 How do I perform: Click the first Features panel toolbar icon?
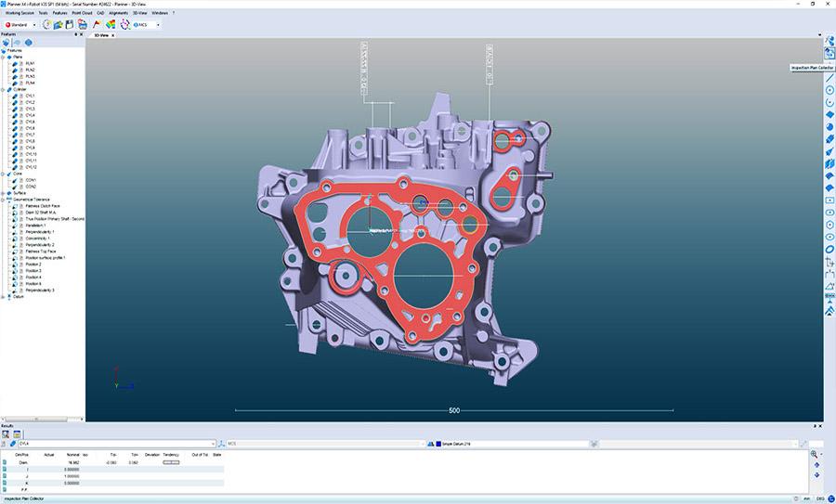coord(6,42)
